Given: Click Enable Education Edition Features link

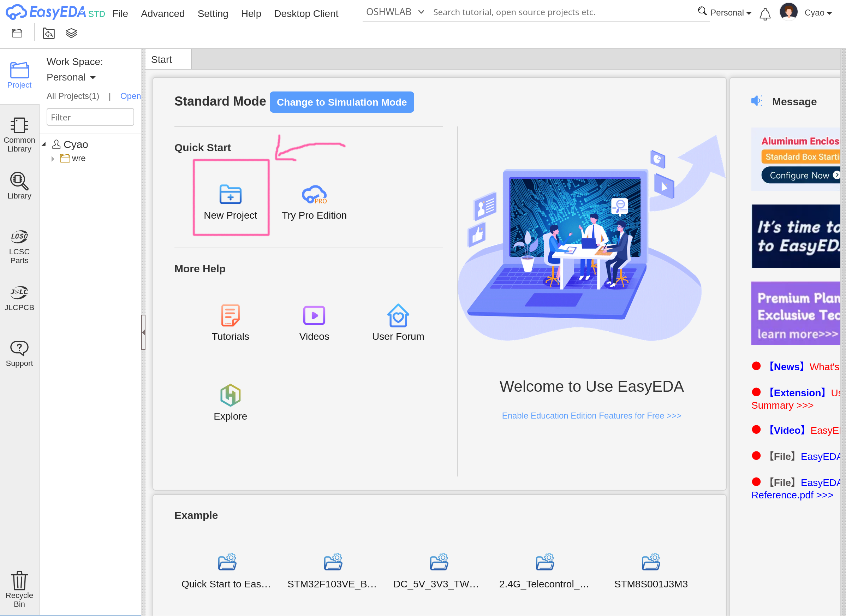Looking at the screenshot, I should pos(591,416).
